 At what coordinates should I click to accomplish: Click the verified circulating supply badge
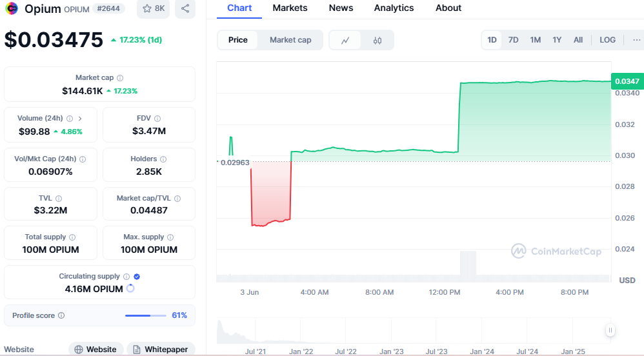point(137,277)
